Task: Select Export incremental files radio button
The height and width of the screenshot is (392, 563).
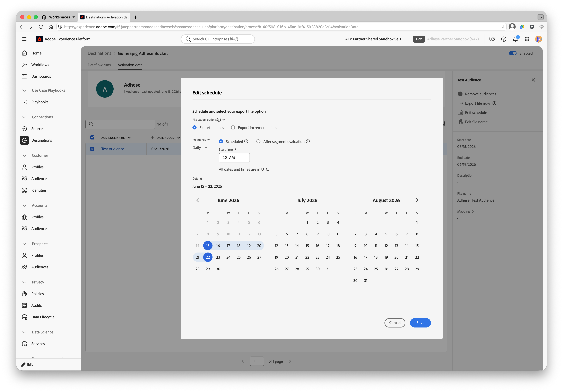Action: tap(233, 127)
